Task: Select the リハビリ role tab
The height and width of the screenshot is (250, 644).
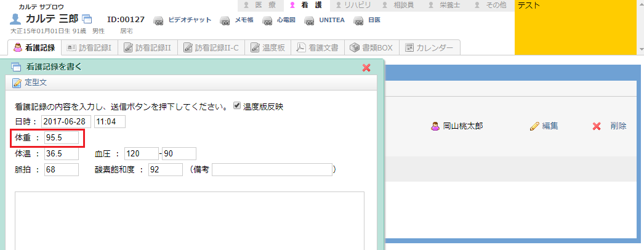Action: (353, 6)
